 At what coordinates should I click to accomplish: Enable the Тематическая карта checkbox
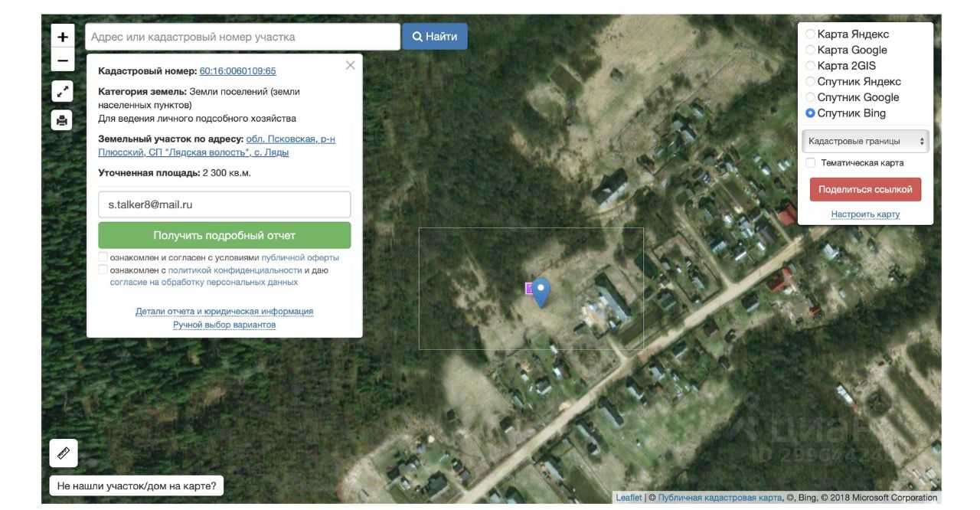tap(811, 163)
